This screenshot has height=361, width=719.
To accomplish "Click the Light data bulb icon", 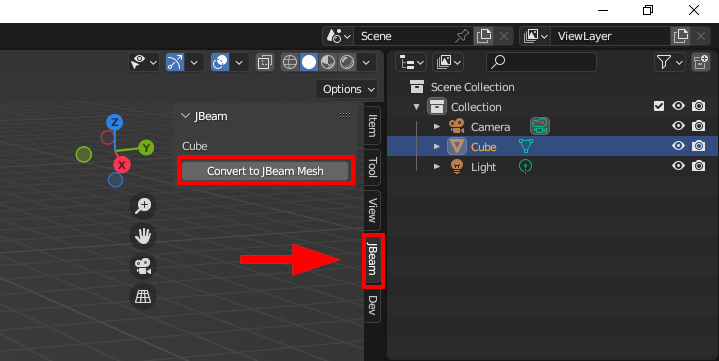I will click(x=525, y=166).
